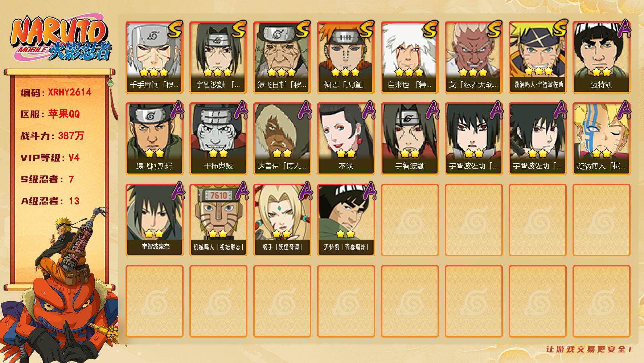Click the A rank badge on 宇智波鼬

(x=432, y=110)
